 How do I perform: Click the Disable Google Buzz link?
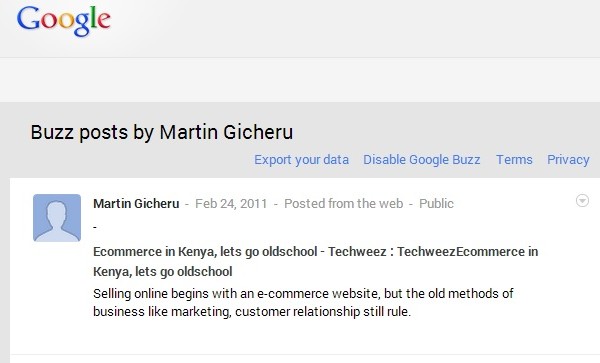coord(422,160)
